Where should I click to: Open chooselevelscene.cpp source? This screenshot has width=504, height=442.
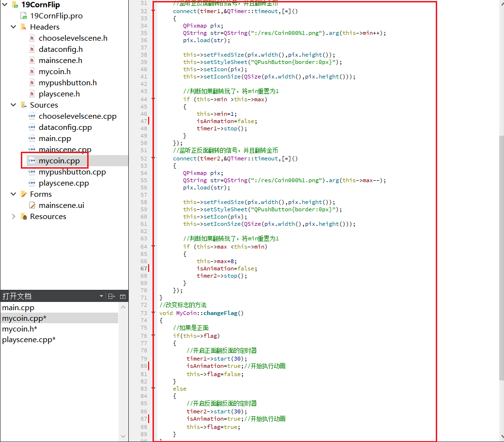tap(77, 116)
